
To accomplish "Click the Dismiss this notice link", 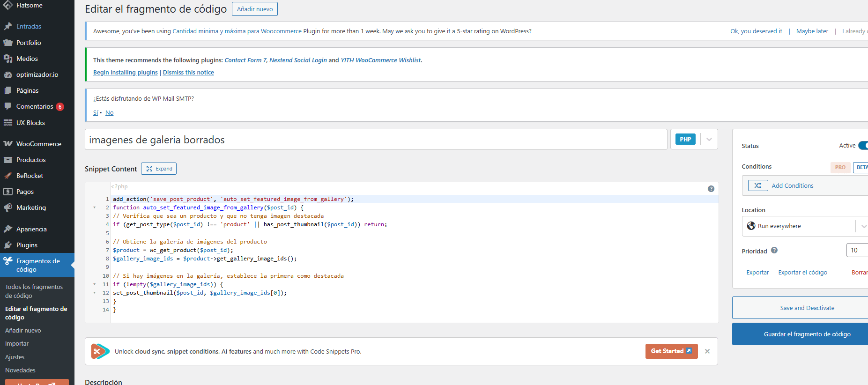I will coord(188,72).
